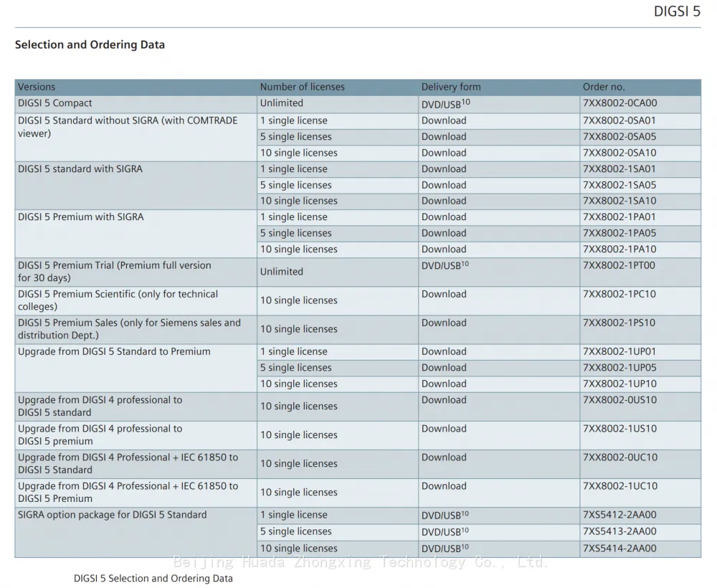Click order number 7XX8002-1SA05
Image resolution: width=717 pixels, height=588 pixels.
click(619, 185)
